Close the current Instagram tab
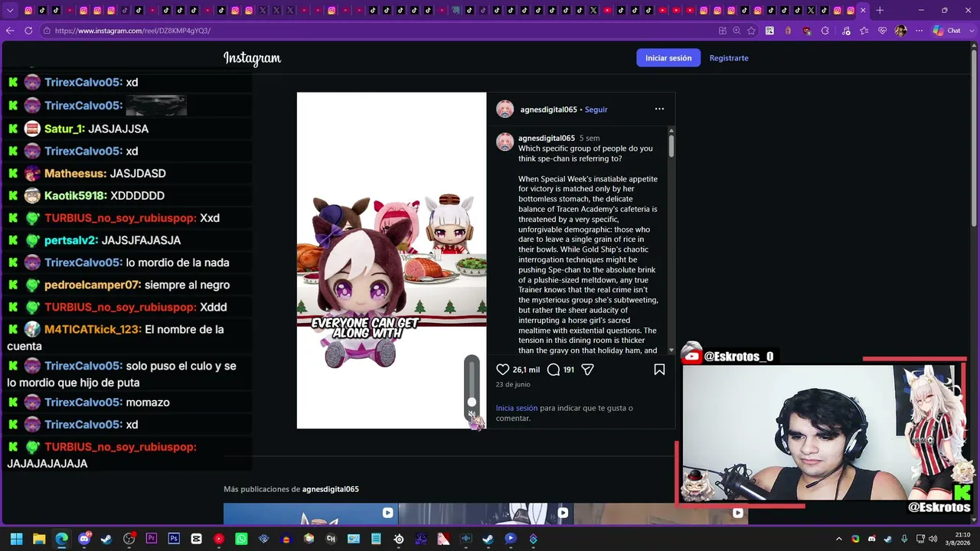Screen dimensions: 980x551 [863, 10]
